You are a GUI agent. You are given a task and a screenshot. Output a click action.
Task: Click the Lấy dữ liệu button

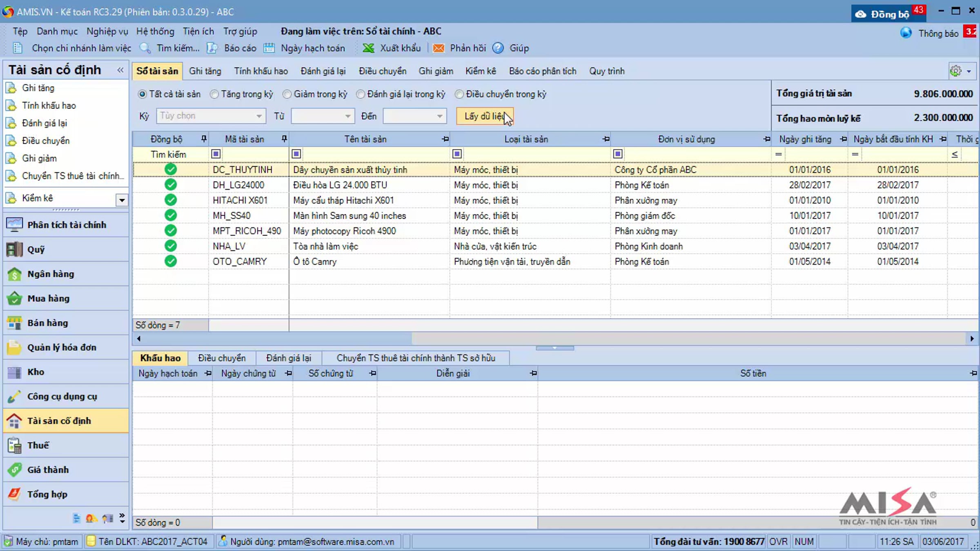pyautogui.click(x=485, y=116)
